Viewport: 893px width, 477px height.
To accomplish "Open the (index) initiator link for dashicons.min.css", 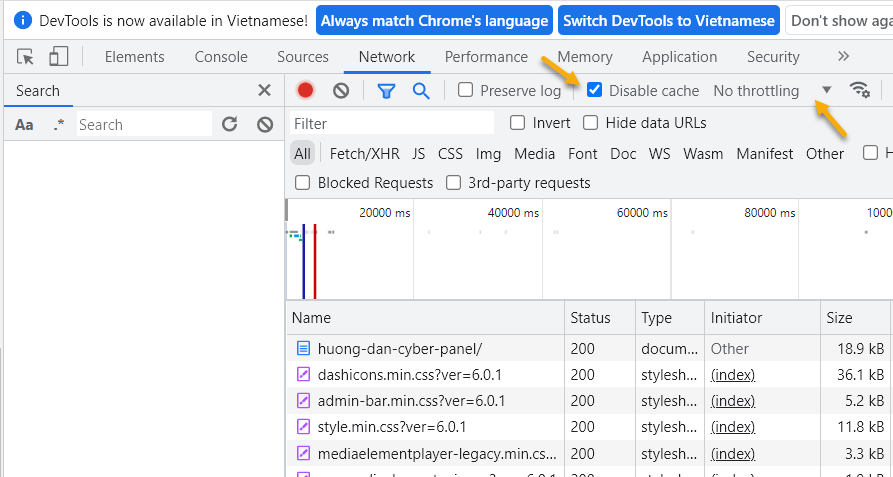I will tap(732, 375).
